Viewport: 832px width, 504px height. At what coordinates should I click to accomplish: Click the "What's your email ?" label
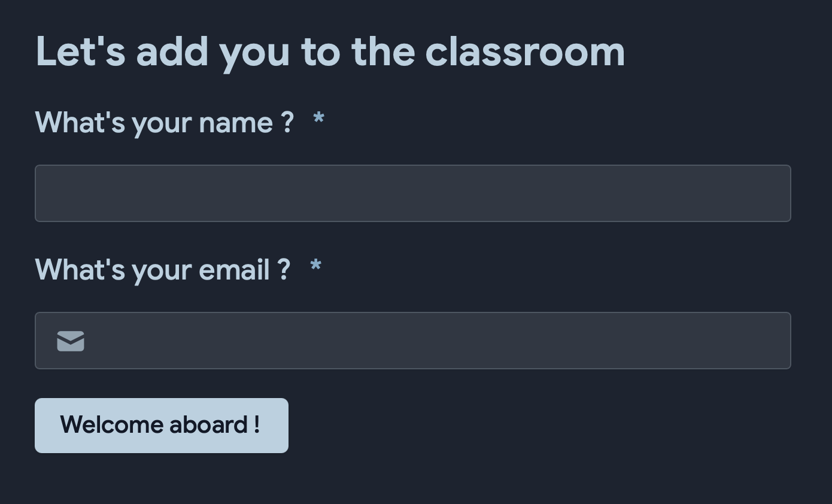[x=162, y=270]
